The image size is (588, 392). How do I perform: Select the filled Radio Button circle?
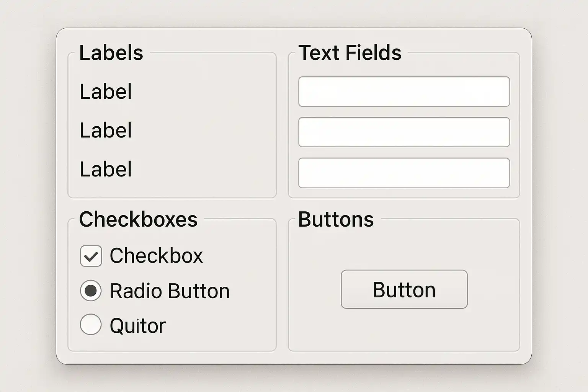tap(91, 291)
